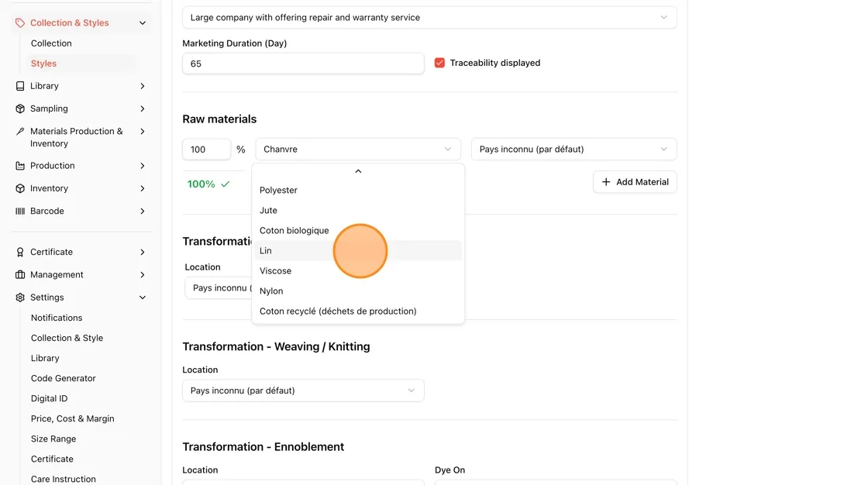Open the raw material country dropdown

coord(573,149)
